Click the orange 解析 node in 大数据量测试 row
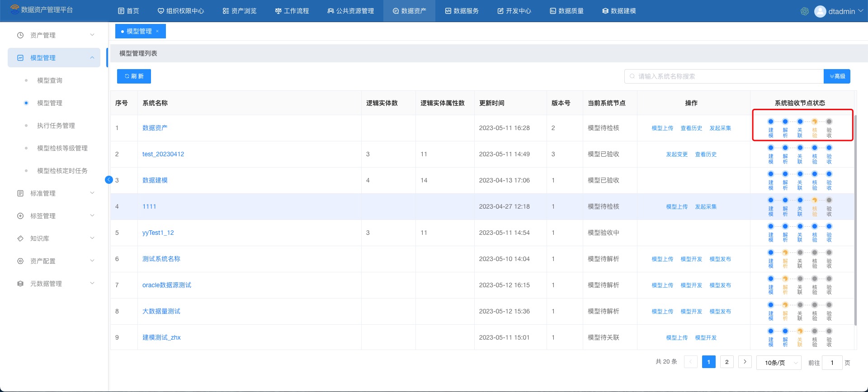868x392 pixels. pos(785,305)
